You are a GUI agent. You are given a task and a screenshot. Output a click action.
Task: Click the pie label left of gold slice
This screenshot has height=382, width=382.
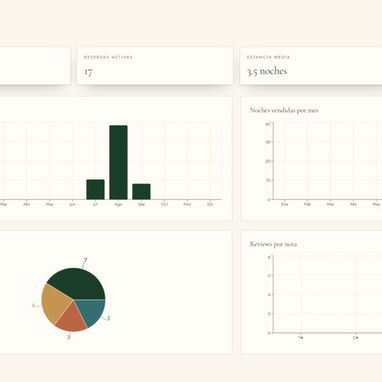(x=33, y=305)
